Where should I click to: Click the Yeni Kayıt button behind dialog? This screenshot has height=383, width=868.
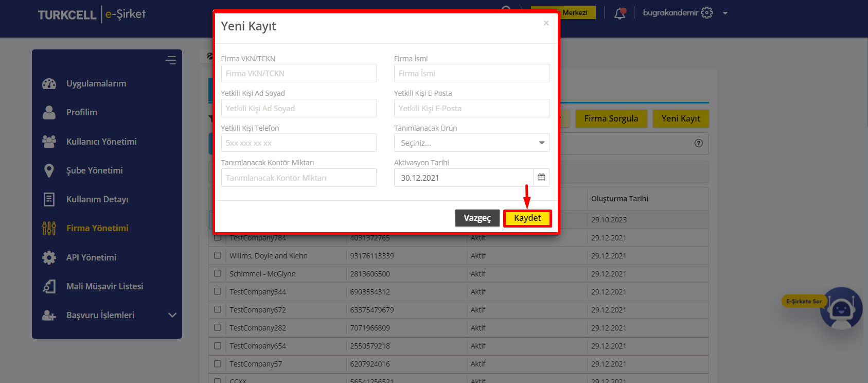pos(681,118)
